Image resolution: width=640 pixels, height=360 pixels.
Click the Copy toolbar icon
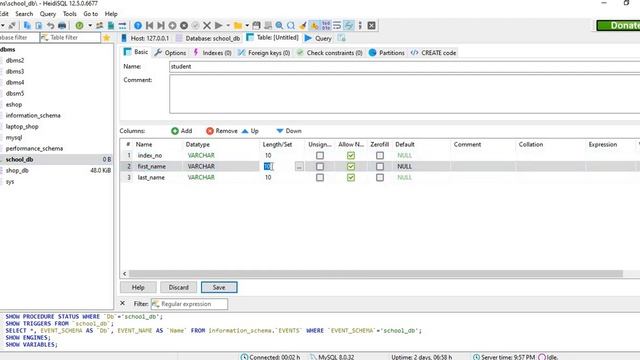coord(27,25)
